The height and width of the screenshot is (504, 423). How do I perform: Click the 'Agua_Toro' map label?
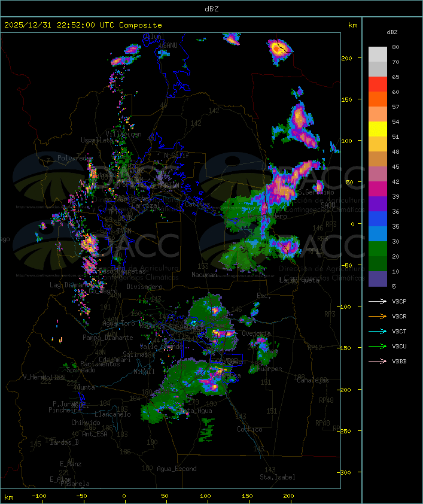click(x=118, y=323)
